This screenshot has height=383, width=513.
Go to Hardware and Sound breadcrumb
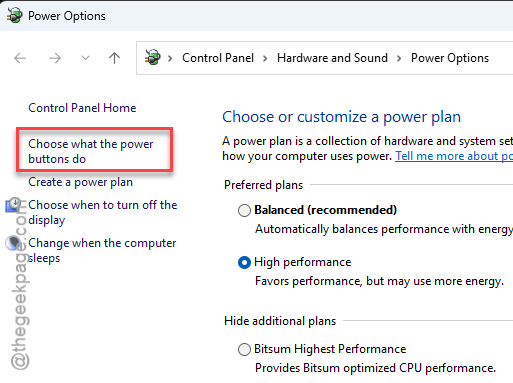click(x=332, y=58)
